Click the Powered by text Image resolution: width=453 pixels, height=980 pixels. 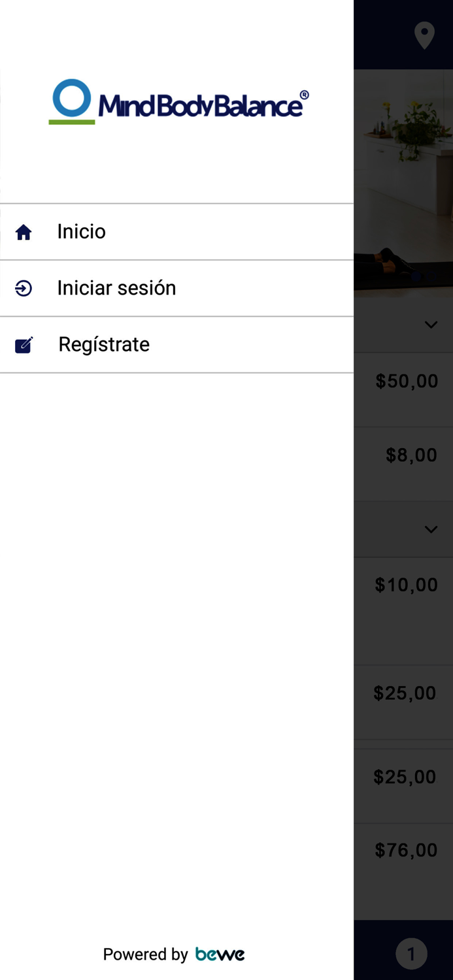point(145,955)
